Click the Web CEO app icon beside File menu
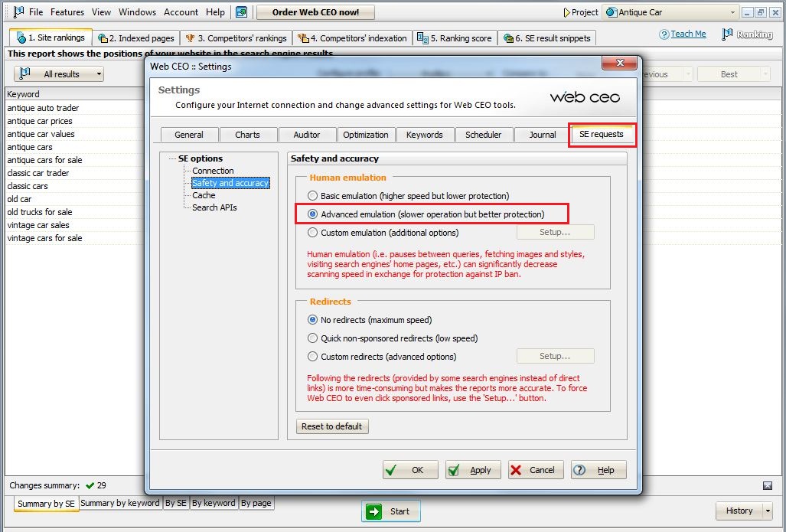The width and height of the screenshot is (786, 532). pyautogui.click(x=18, y=11)
